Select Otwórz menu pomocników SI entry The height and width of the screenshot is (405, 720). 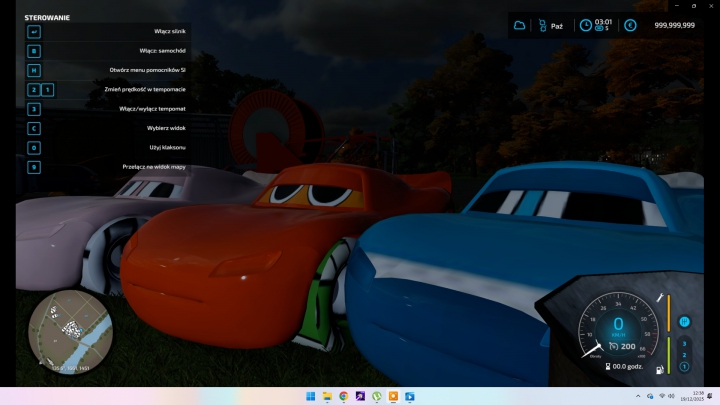148,70
